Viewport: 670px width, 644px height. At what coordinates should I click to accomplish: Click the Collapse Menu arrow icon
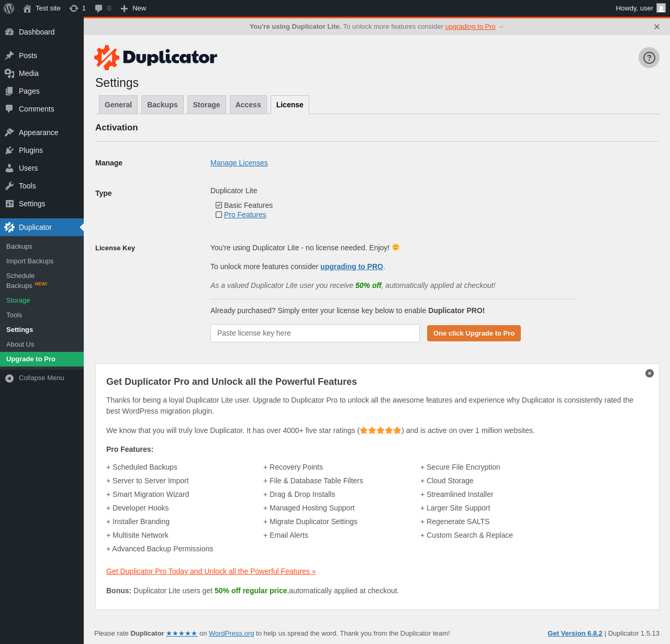tap(9, 378)
